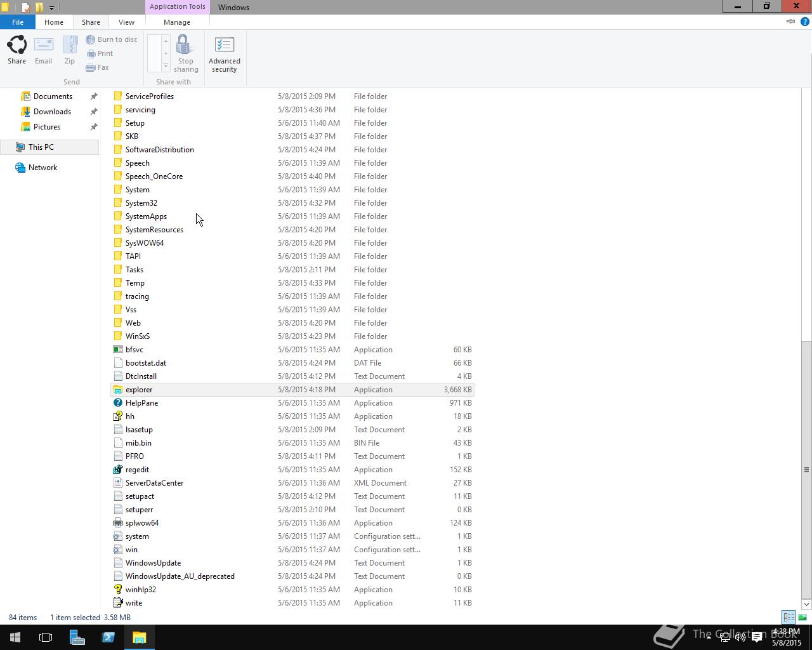Open Task View on the taskbar

coord(46,637)
